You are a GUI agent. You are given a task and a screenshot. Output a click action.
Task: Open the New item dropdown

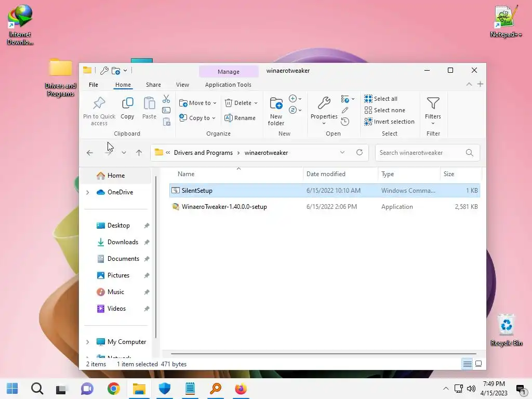click(295, 99)
